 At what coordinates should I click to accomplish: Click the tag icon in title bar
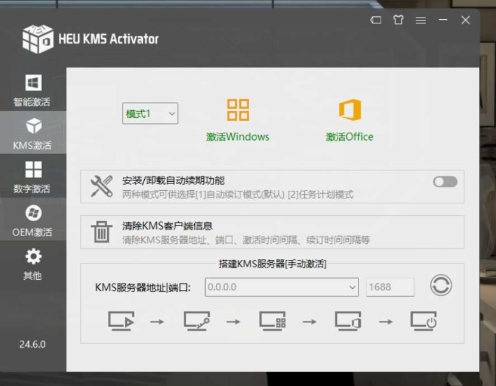click(376, 20)
